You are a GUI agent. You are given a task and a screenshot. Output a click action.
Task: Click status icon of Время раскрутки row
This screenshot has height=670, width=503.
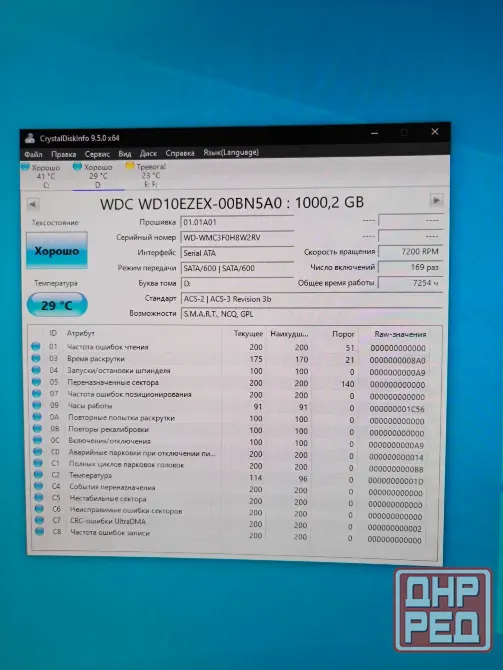(36, 358)
